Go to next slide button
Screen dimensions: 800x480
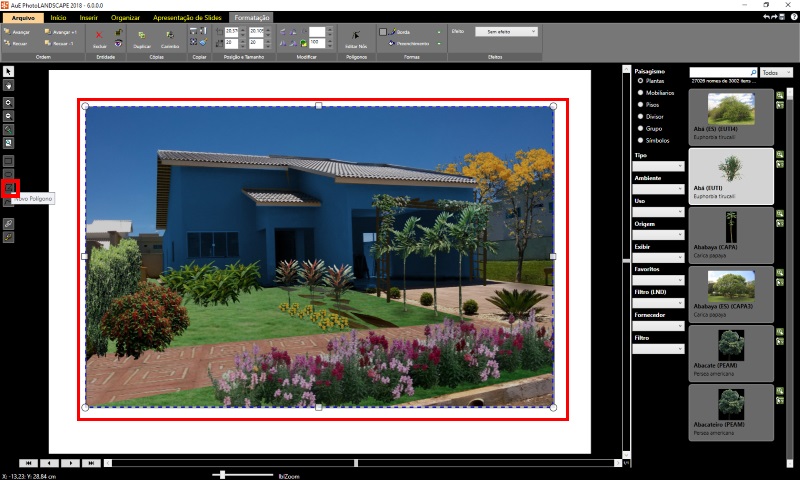pyautogui.click(x=70, y=463)
